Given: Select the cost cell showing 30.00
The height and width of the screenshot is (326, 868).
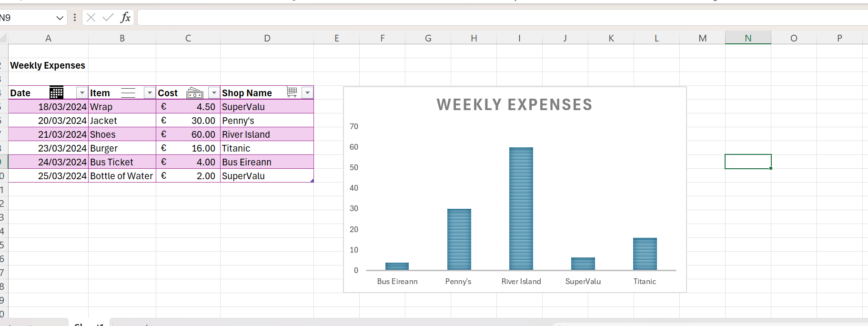Looking at the screenshot, I should (188, 121).
